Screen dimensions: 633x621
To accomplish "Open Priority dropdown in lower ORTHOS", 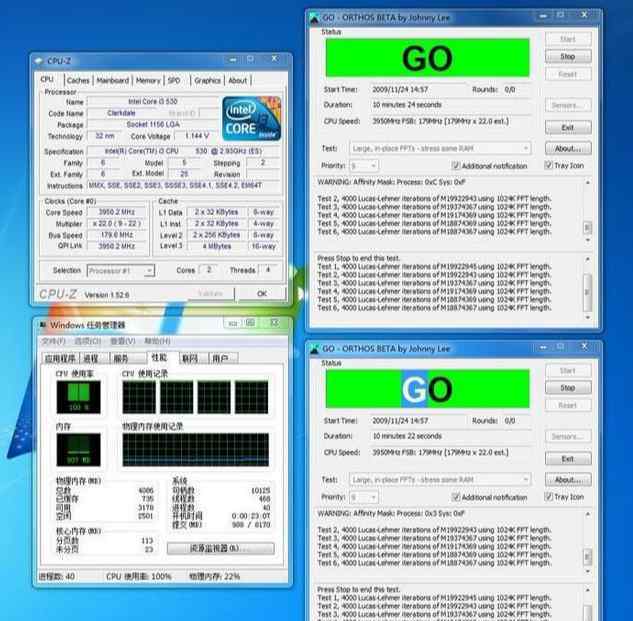I will pos(363,497).
